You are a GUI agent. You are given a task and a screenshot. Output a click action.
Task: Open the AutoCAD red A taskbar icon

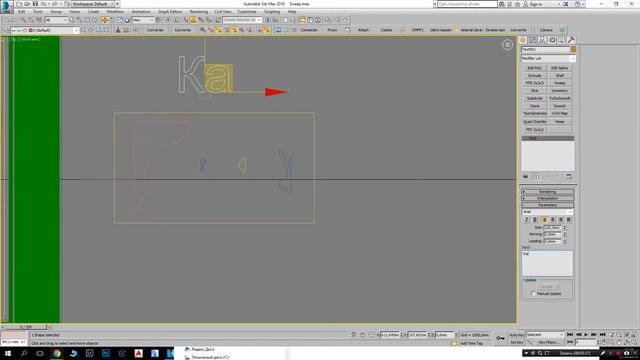click(138, 353)
